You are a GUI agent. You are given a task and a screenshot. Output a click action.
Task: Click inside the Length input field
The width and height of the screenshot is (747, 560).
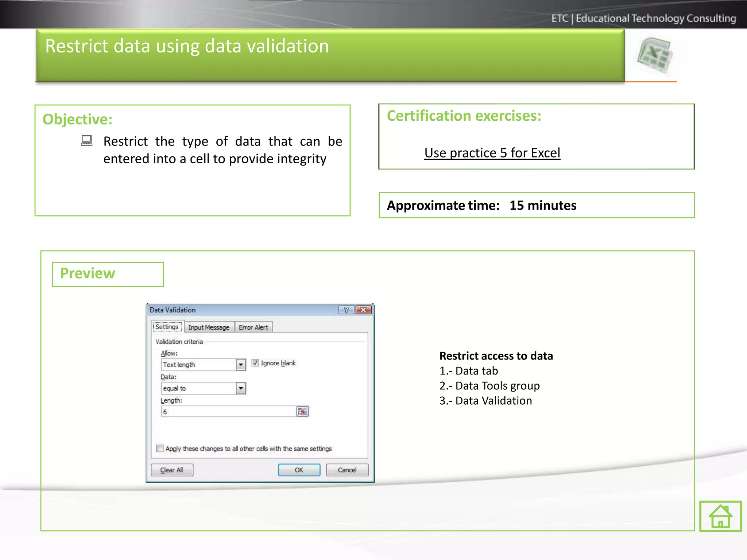coord(229,412)
